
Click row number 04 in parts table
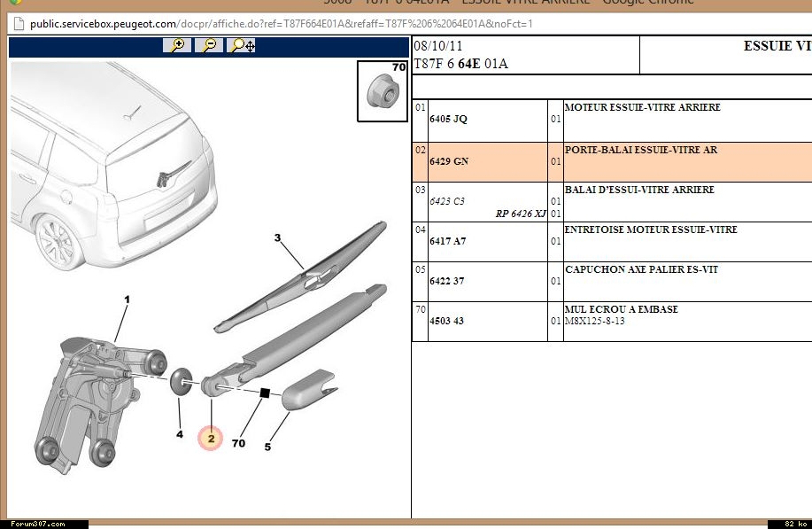click(x=420, y=230)
